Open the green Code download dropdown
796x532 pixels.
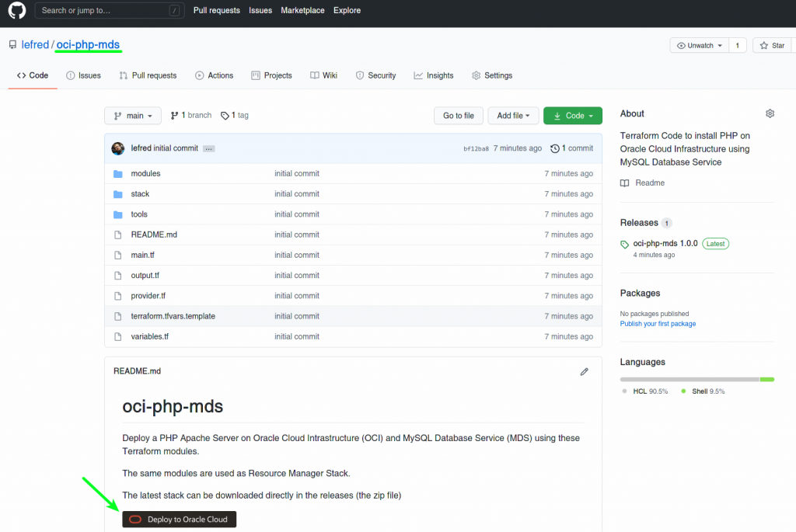573,116
